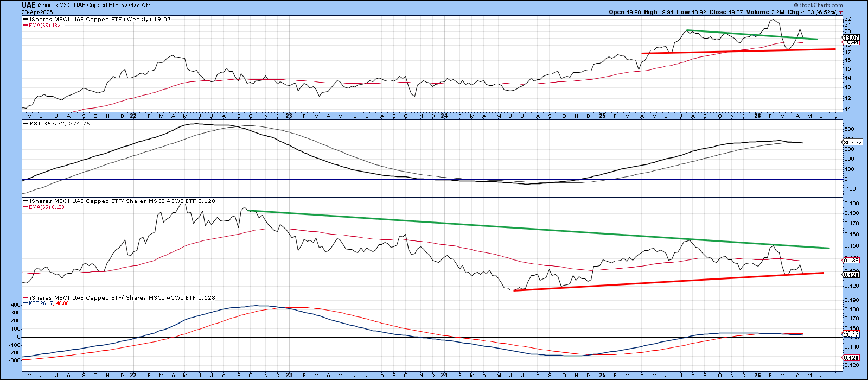The width and height of the screenshot is (868, 380).
Task: Click the blue zero line in the KST panel
Action: pos(431,180)
